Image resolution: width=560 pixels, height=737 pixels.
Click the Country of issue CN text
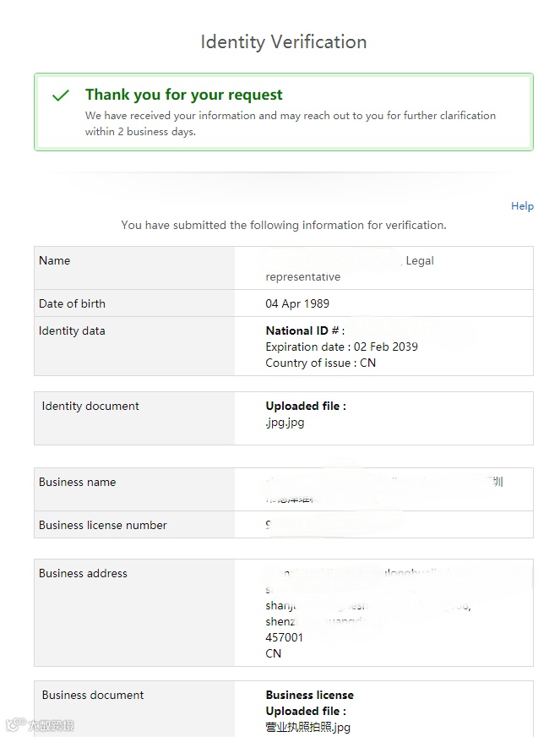pyautogui.click(x=320, y=363)
